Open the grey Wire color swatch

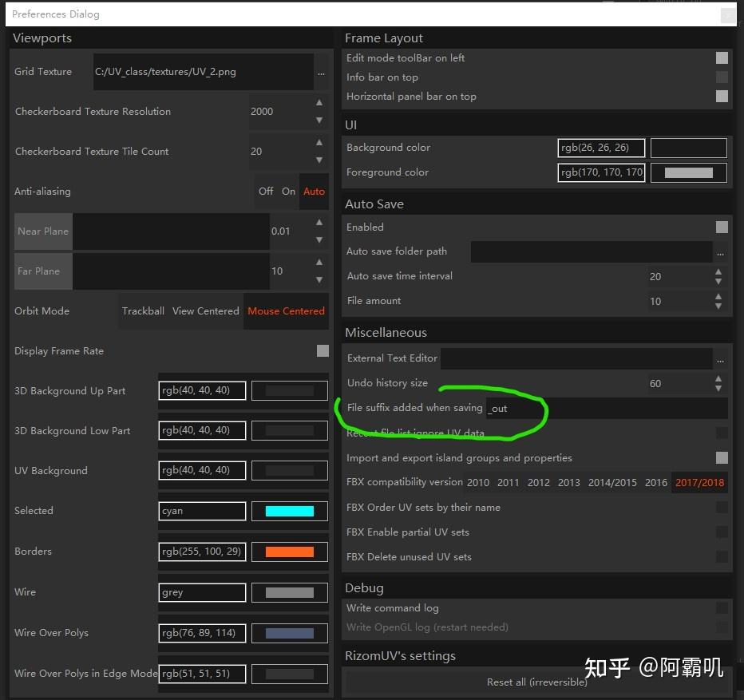click(290, 592)
